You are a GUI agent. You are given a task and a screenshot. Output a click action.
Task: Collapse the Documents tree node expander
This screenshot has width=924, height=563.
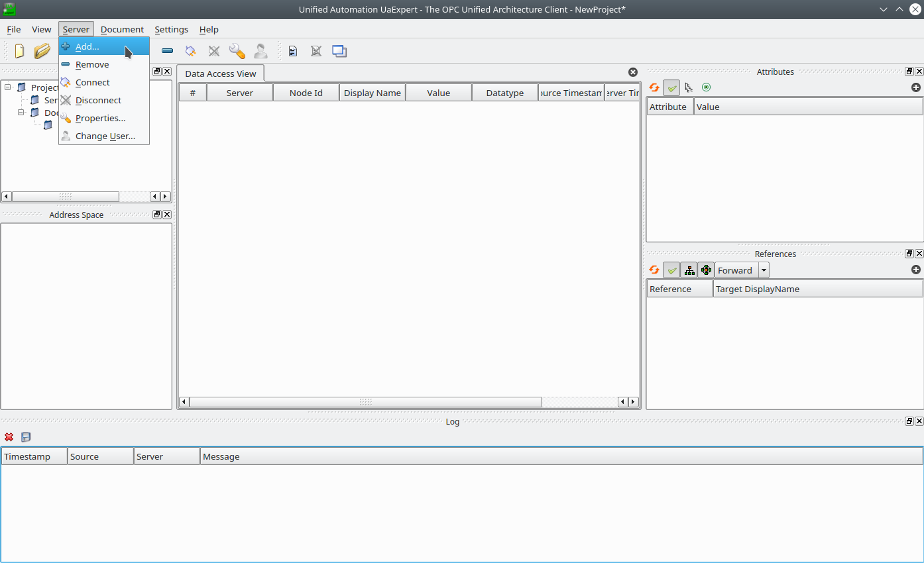pyautogui.click(x=21, y=113)
